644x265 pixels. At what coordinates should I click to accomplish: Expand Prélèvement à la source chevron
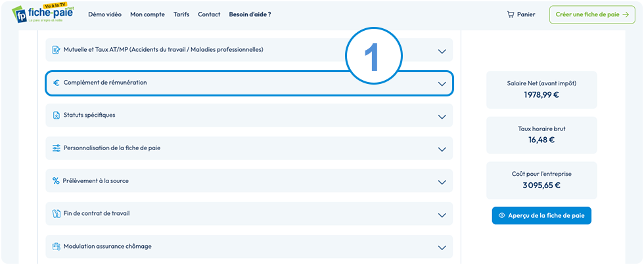click(x=442, y=182)
